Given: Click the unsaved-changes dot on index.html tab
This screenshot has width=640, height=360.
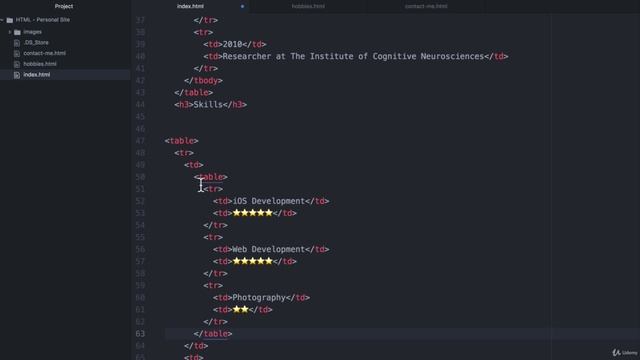Looking at the screenshot, I should pos(242,7).
